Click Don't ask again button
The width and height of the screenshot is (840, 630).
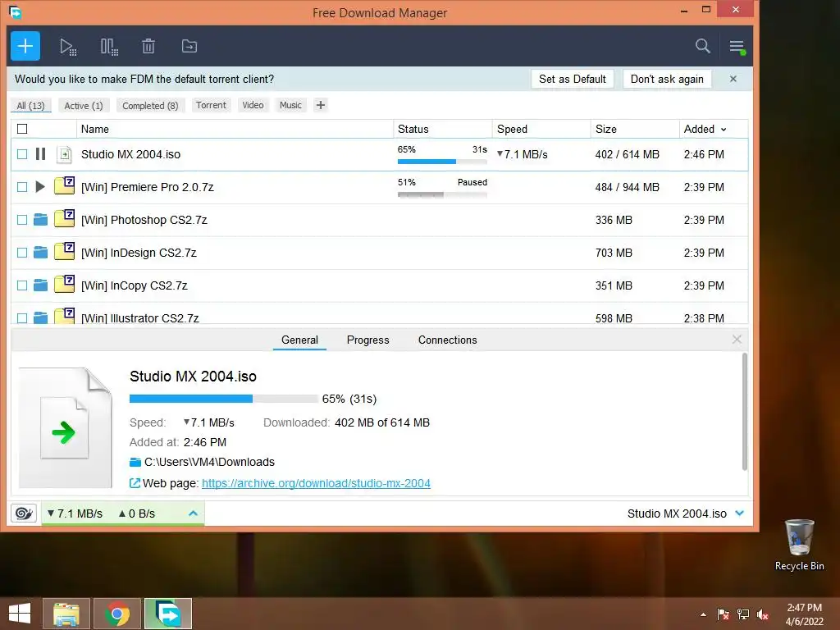(667, 79)
